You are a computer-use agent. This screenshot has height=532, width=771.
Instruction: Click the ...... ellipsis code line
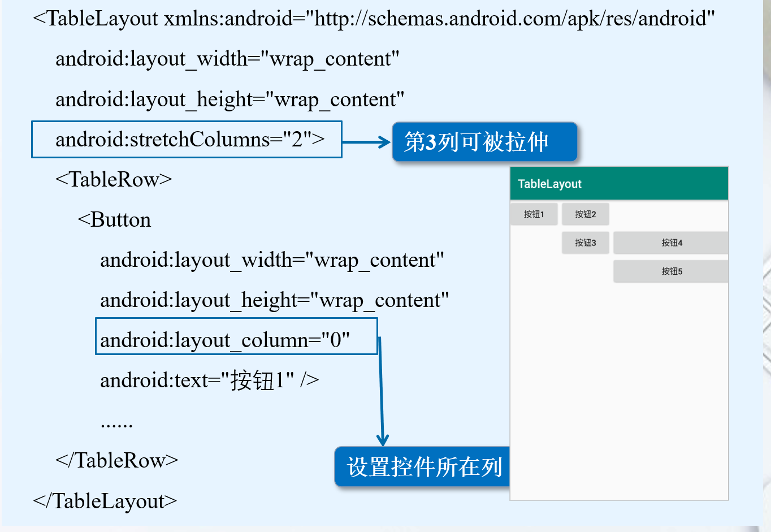tap(116, 424)
